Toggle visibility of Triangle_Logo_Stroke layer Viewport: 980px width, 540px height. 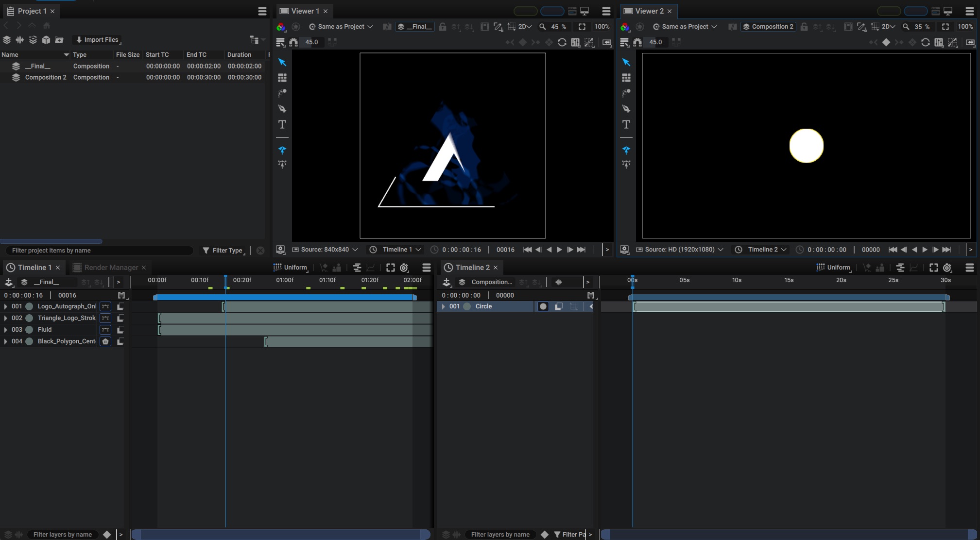pos(29,318)
